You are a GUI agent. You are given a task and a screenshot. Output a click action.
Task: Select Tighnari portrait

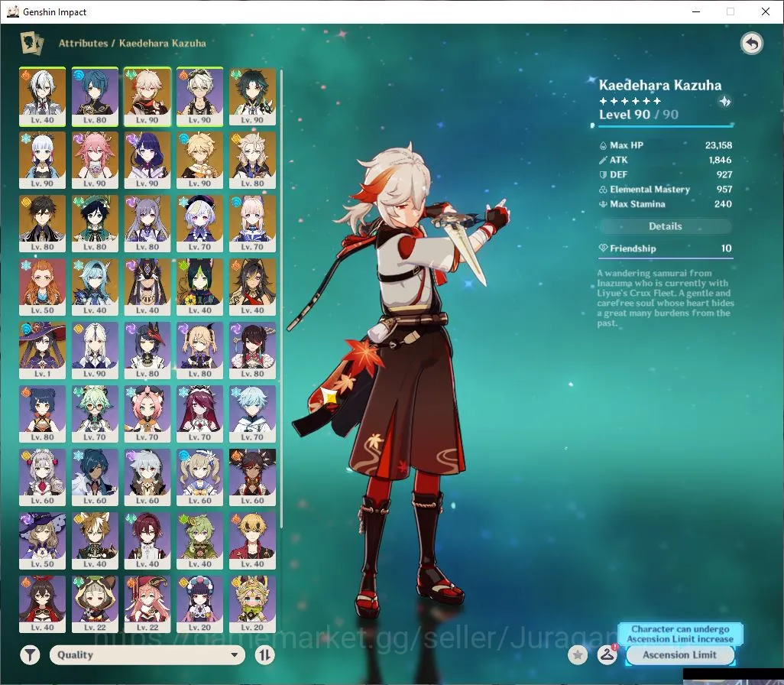(200, 287)
